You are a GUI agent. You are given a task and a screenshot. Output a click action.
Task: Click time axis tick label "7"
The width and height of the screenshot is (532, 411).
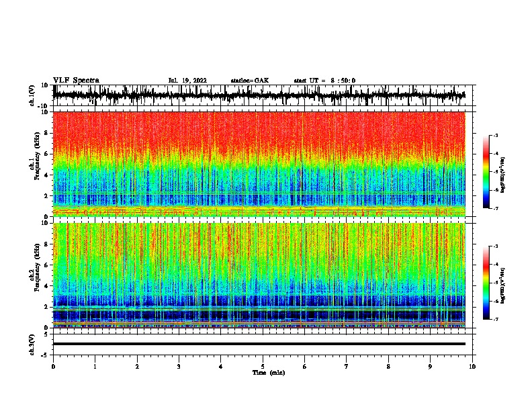pos(347,367)
